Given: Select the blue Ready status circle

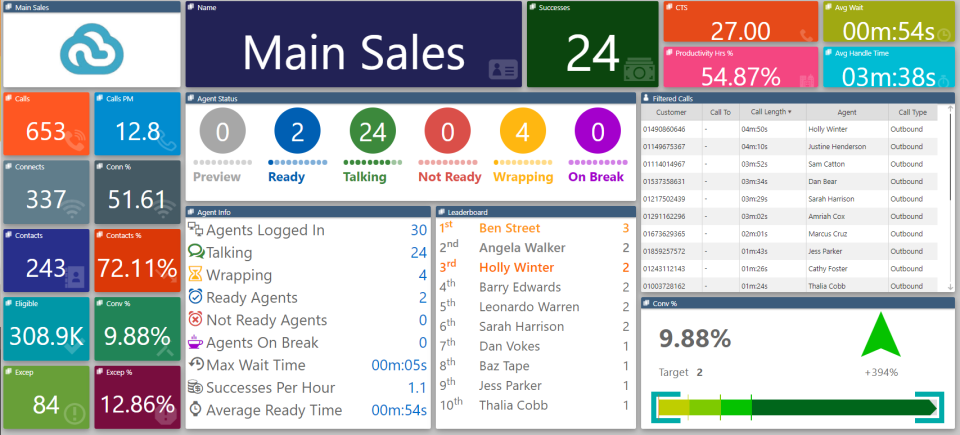Looking at the screenshot, I should pyautogui.click(x=298, y=132).
